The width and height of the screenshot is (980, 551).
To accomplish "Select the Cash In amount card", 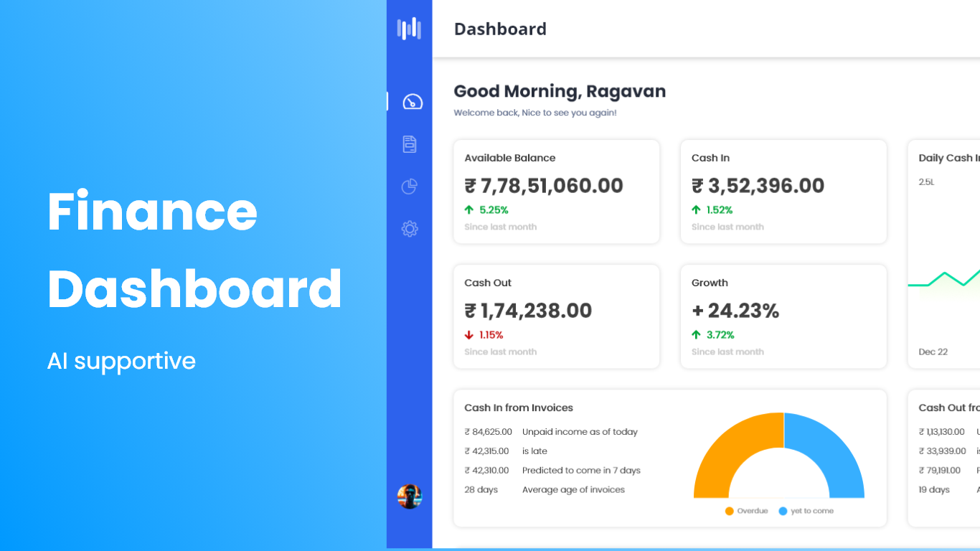I will point(783,192).
